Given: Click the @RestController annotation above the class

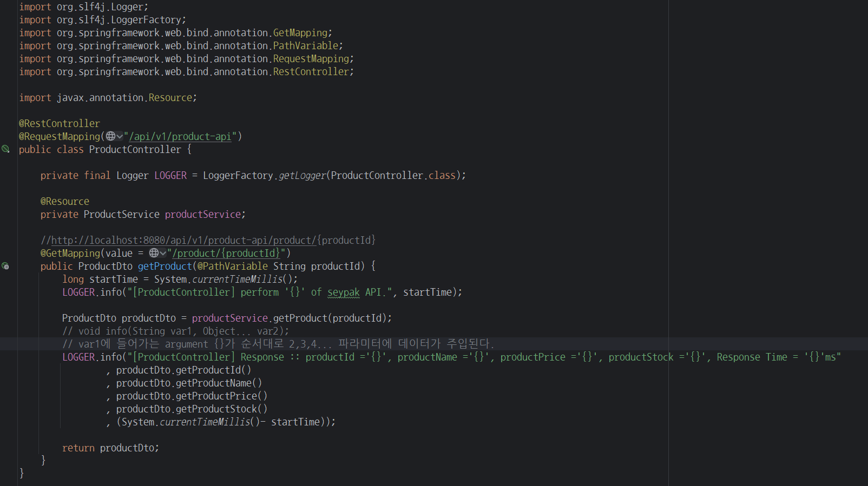Looking at the screenshot, I should 60,124.
